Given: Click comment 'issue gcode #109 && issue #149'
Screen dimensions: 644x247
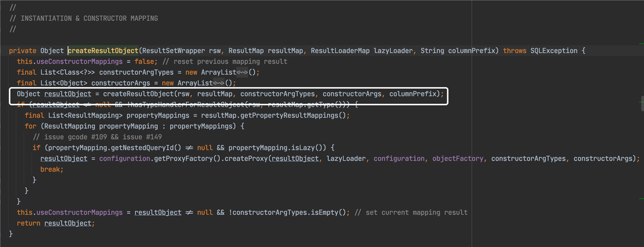Looking at the screenshot, I should [x=98, y=137].
